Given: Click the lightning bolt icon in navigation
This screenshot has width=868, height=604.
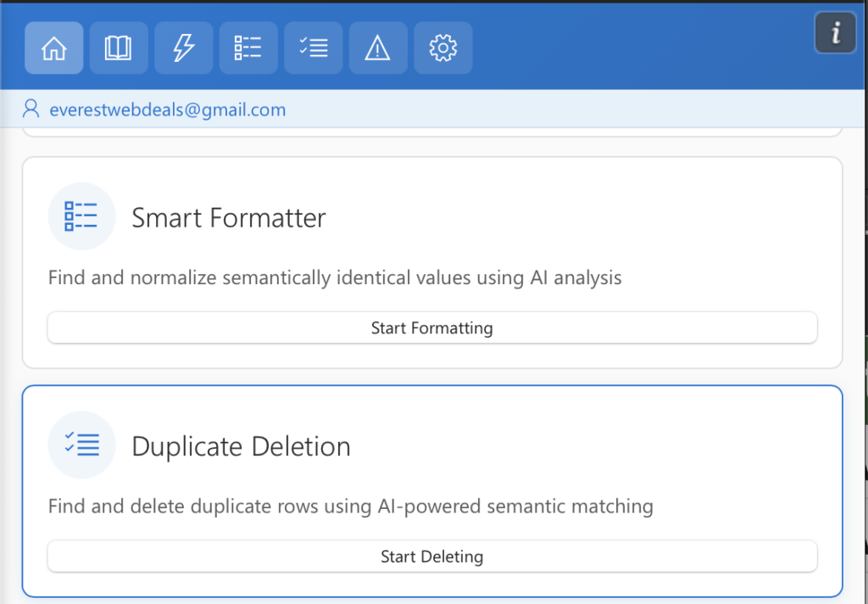Looking at the screenshot, I should pos(184,48).
